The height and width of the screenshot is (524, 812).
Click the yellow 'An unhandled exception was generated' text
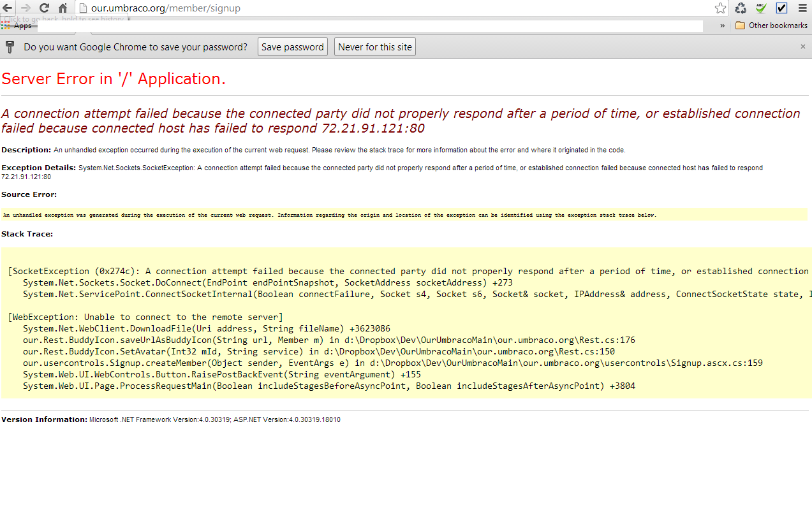(330, 215)
